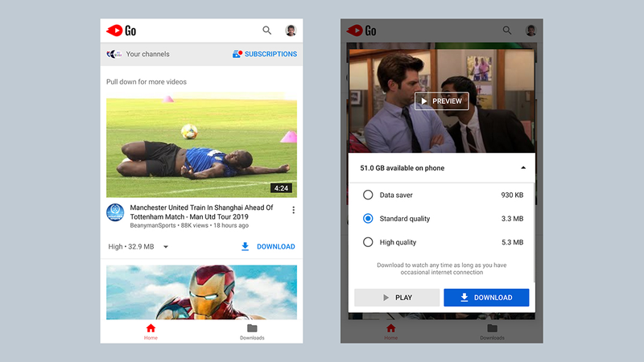Expand the High 32.9 MB quality dropdown
This screenshot has width=644, height=362.
(138, 246)
